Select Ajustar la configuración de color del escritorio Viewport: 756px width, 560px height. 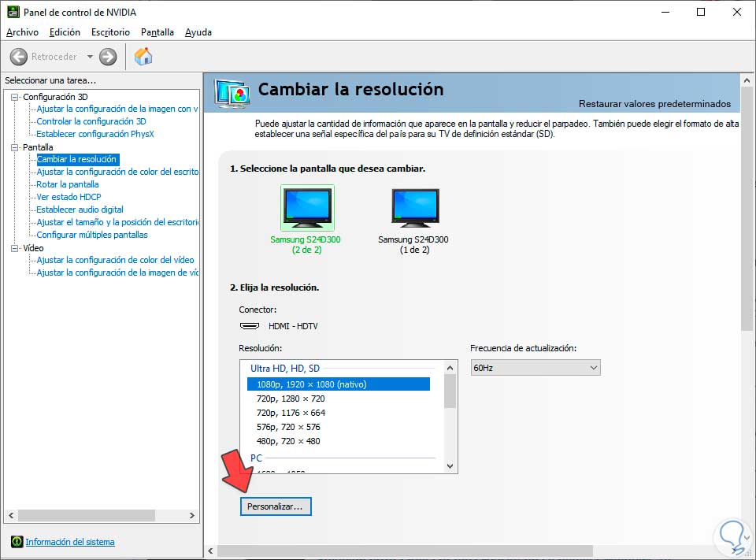[x=117, y=172]
